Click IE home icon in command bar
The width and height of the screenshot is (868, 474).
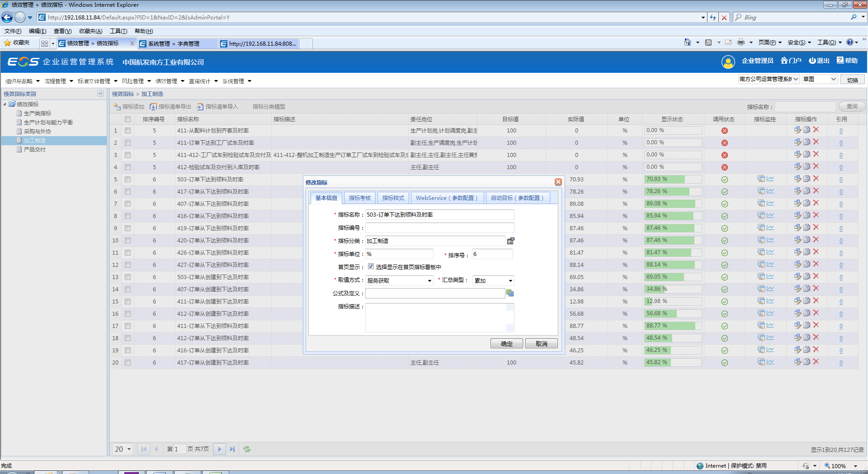point(688,42)
